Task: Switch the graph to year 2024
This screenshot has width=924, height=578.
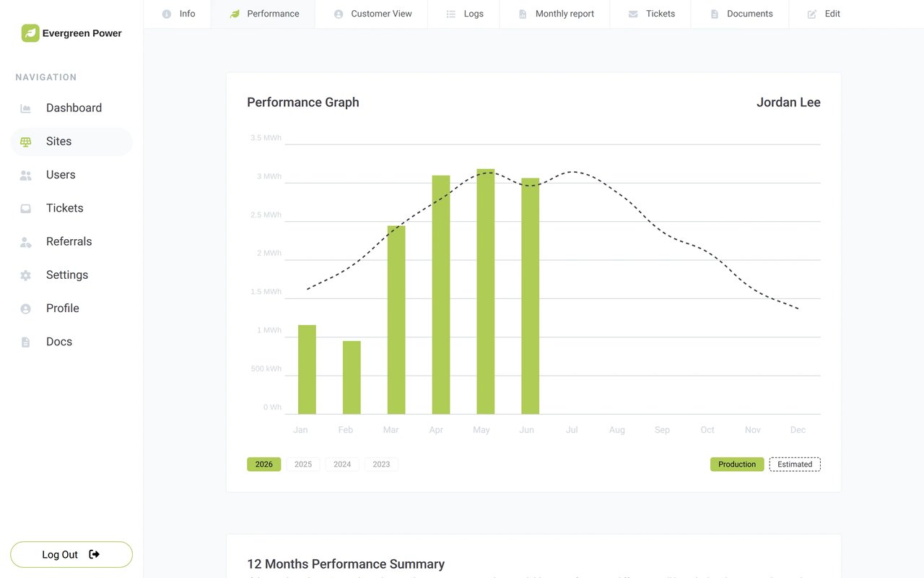Action: click(342, 465)
